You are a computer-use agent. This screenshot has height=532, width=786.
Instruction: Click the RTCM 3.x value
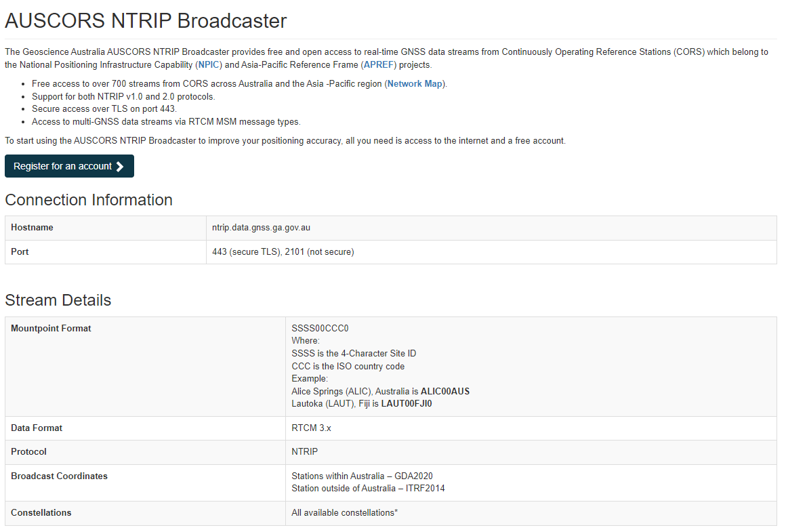pos(311,428)
